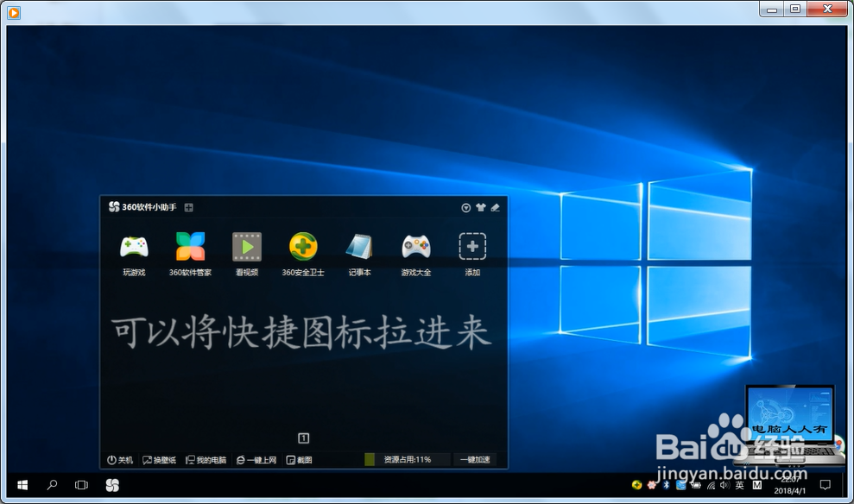Open 我的电脑 from the panel footer
Viewport: 854px width, 504px height.
pos(206,460)
